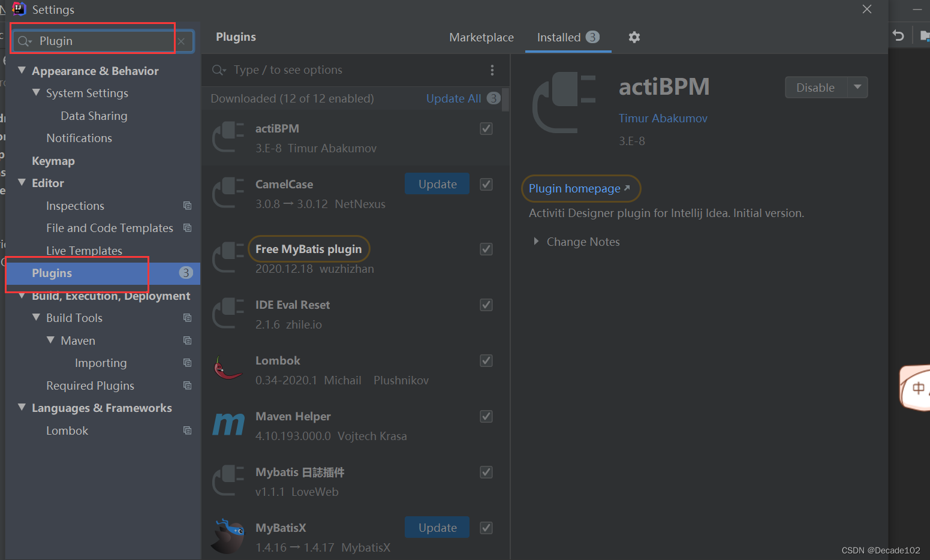Click the Chinese input method floating icon
The height and width of the screenshot is (560, 930).
pyautogui.click(x=916, y=388)
